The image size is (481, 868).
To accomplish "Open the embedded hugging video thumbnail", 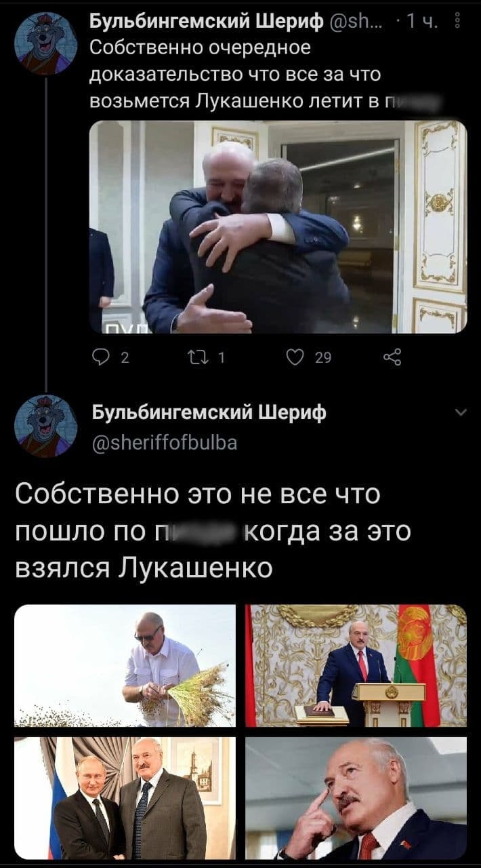I will point(278,227).
